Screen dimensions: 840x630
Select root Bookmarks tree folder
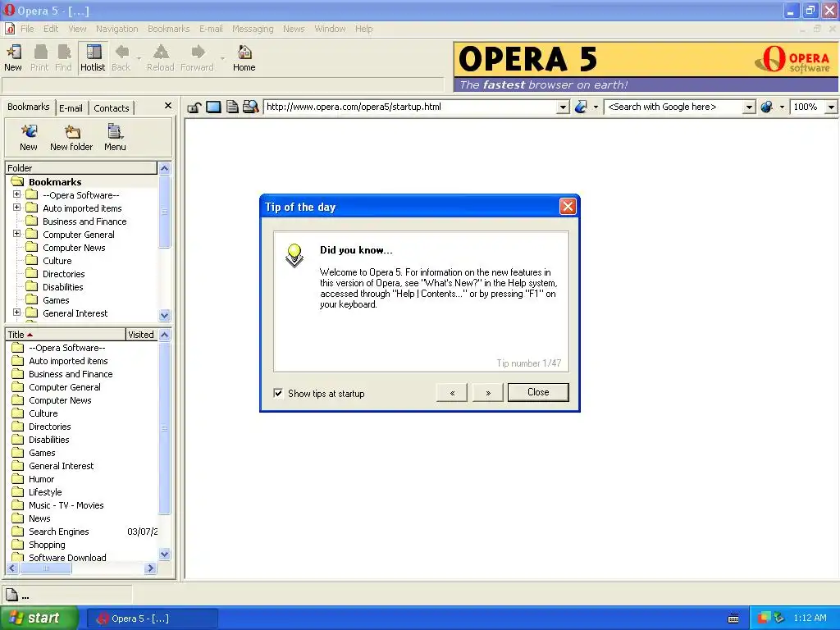pyautogui.click(x=55, y=182)
